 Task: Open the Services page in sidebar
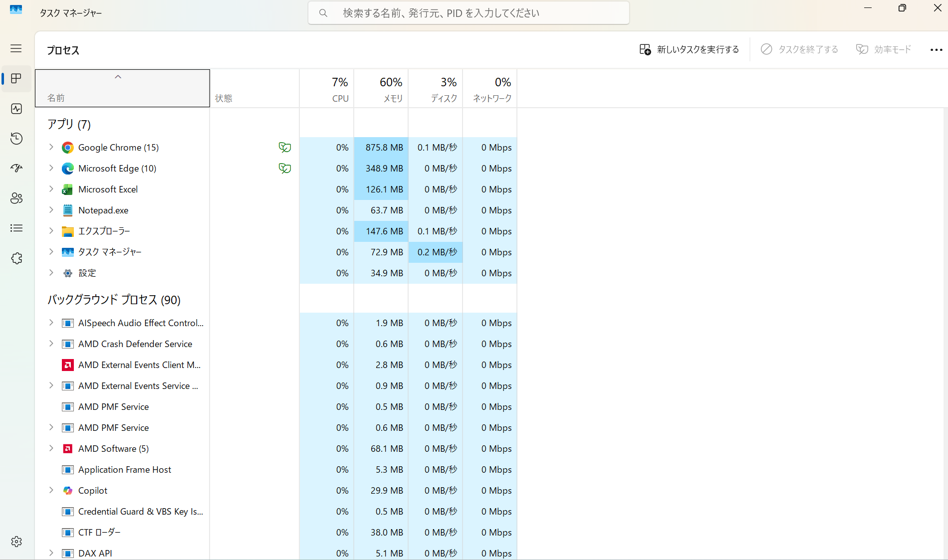click(x=16, y=258)
